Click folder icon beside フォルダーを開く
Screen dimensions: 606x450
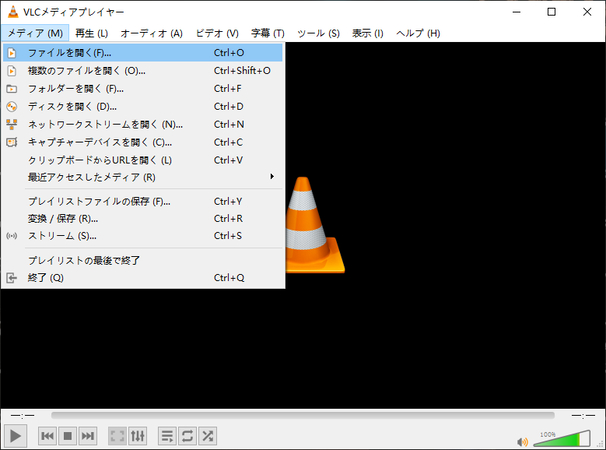click(x=12, y=89)
